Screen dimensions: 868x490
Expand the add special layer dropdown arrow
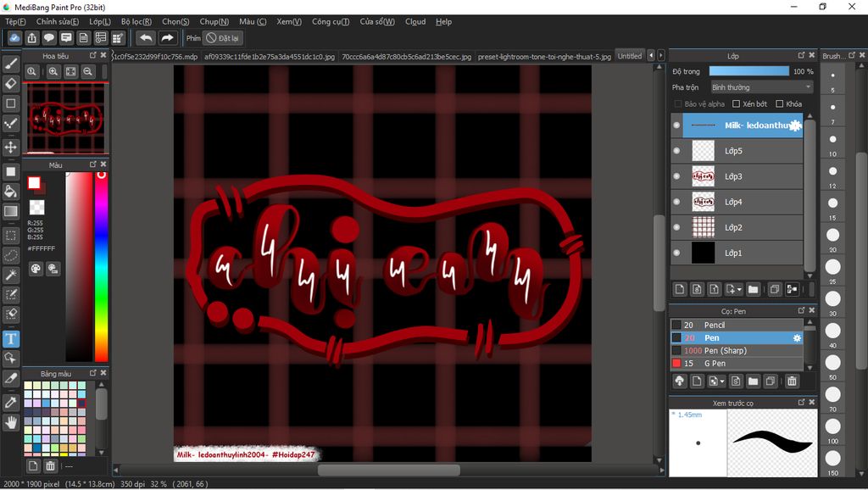[x=739, y=289]
